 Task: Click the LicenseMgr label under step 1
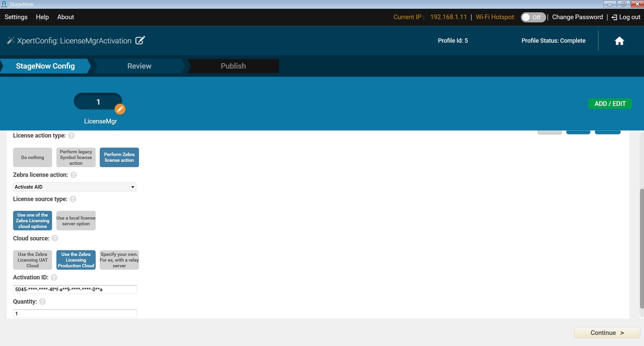point(100,121)
